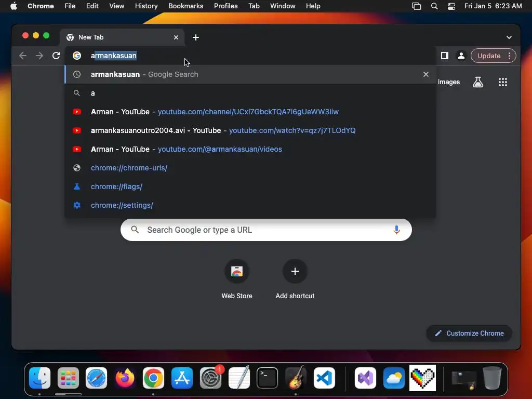This screenshot has width=532, height=399.
Task: Open Firefox from the dock
Action: pyautogui.click(x=125, y=378)
